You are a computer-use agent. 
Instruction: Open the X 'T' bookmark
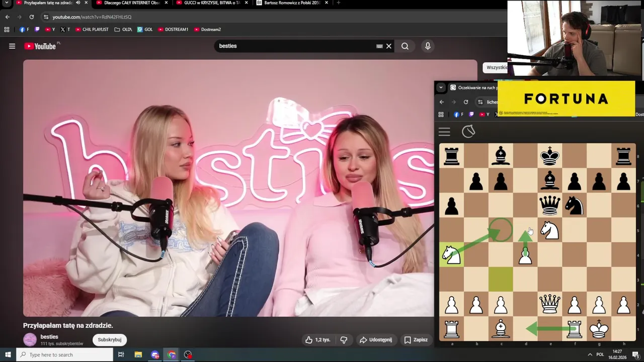point(65,30)
